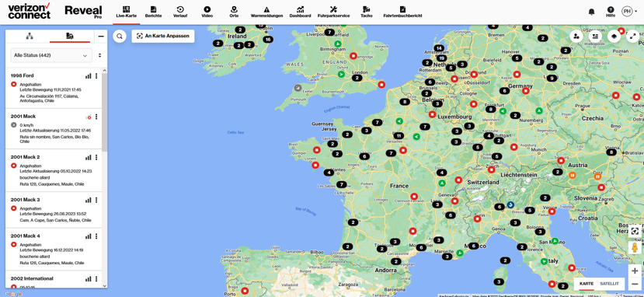
Task: Click cluster marker 11 near Paris
Action: [x=399, y=135]
